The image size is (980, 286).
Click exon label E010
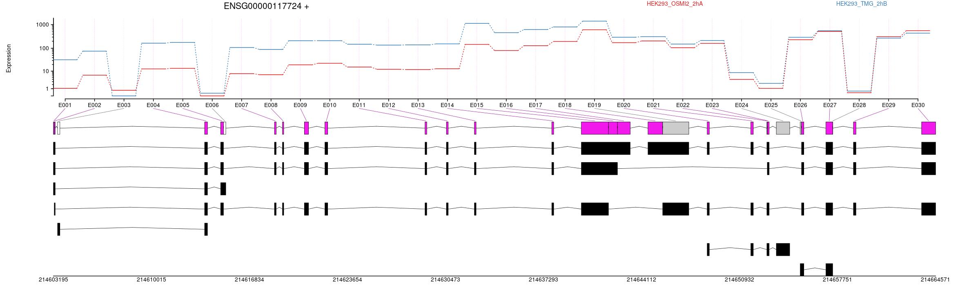point(330,105)
